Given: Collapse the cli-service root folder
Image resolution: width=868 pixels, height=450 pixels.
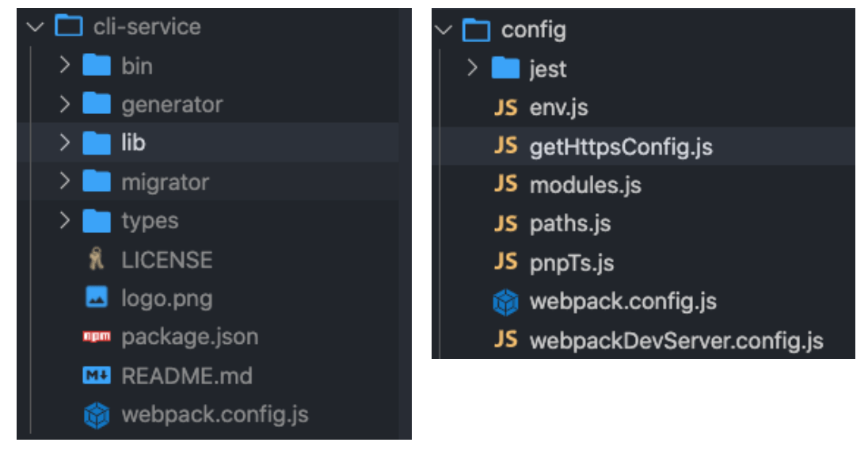Looking at the screenshot, I should [x=35, y=27].
